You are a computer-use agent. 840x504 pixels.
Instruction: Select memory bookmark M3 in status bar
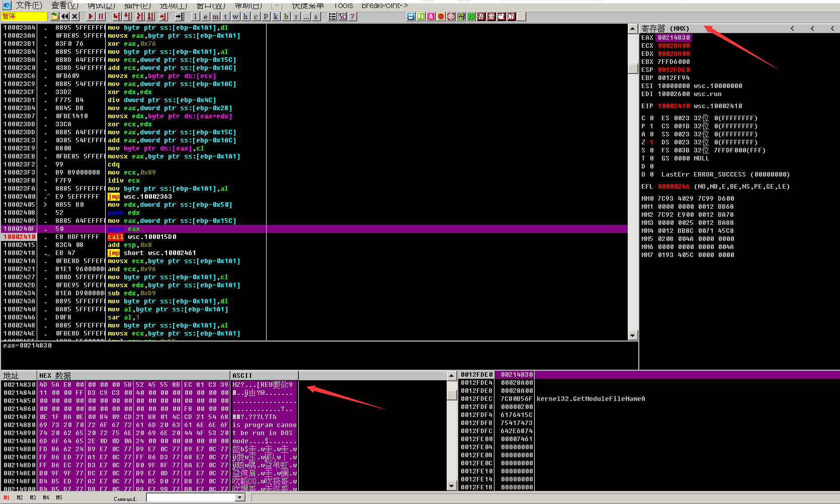(33, 497)
